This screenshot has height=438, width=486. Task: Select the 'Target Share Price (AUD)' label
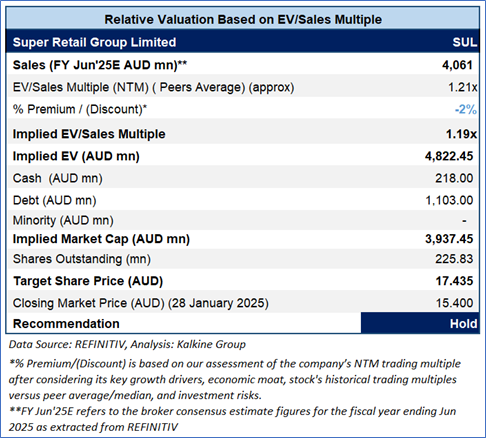click(88, 281)
